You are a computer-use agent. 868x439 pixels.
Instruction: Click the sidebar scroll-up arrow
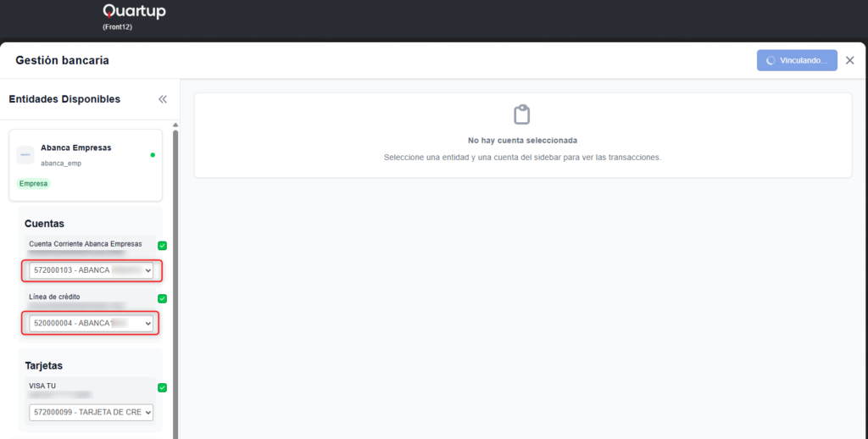pos(175,125)
